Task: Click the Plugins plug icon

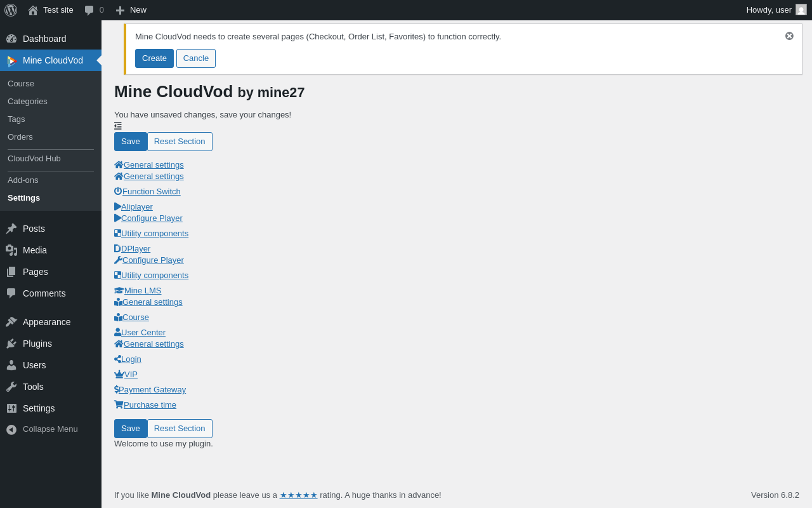Action: point(11,344)
